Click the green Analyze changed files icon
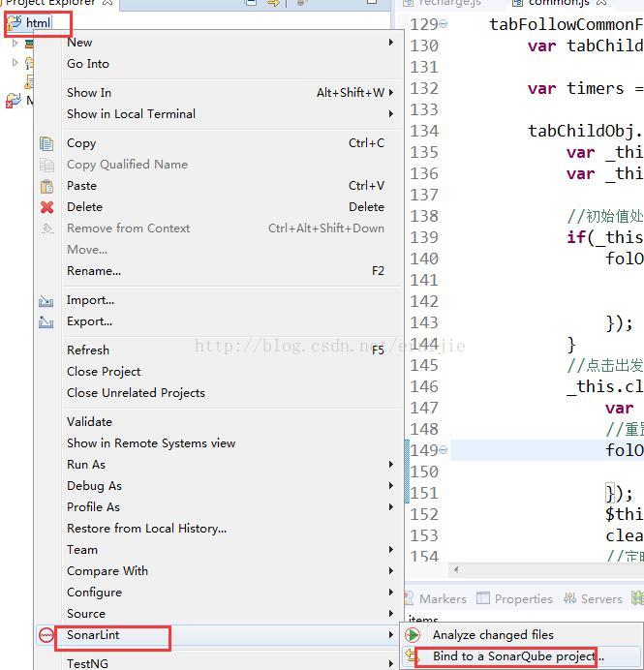Viewport: 644px width, 670px height. tap(414, 635)
